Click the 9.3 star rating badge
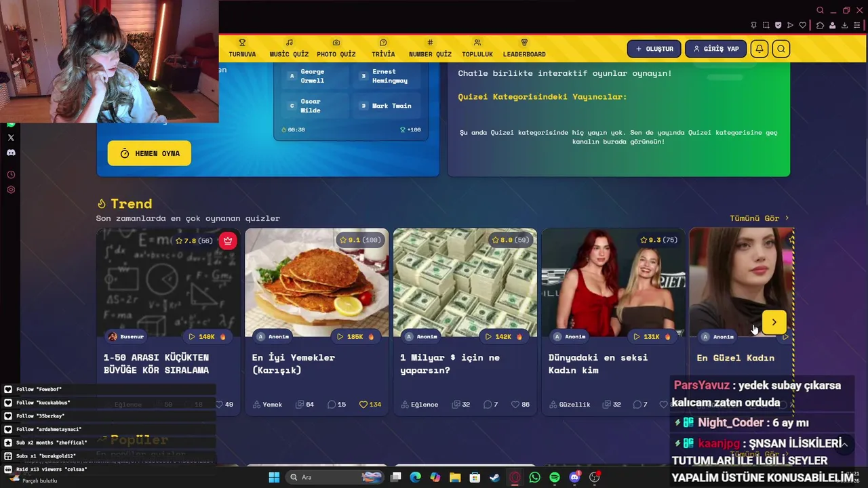Image resolution: width=868 pixels, height=488 pixels. coord(658,240)
